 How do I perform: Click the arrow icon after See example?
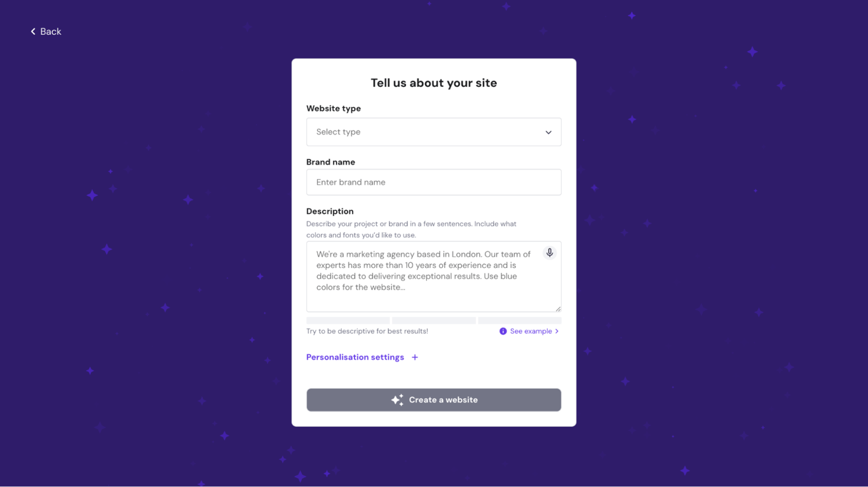(x=557, y=331)
